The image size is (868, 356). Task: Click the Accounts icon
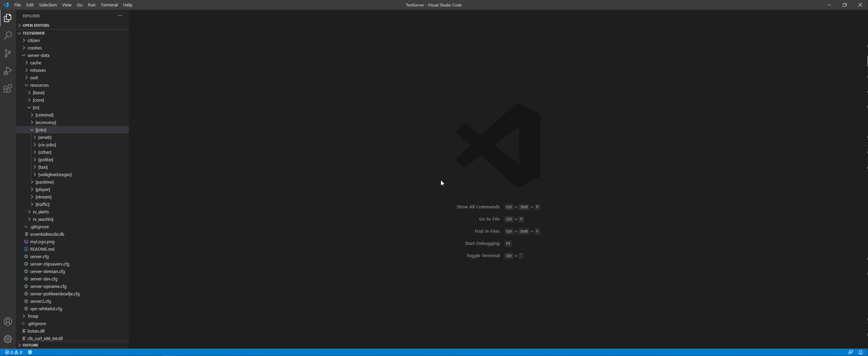(x=8, y=321)
